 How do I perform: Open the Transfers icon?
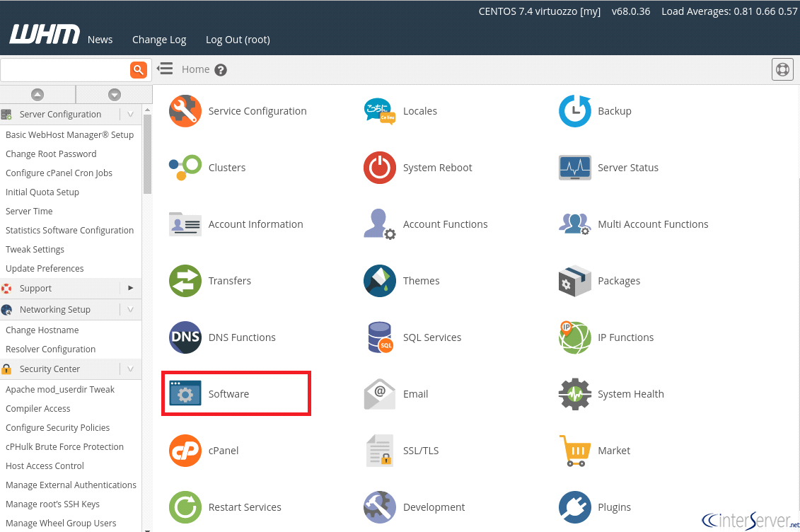pos(185,281)
